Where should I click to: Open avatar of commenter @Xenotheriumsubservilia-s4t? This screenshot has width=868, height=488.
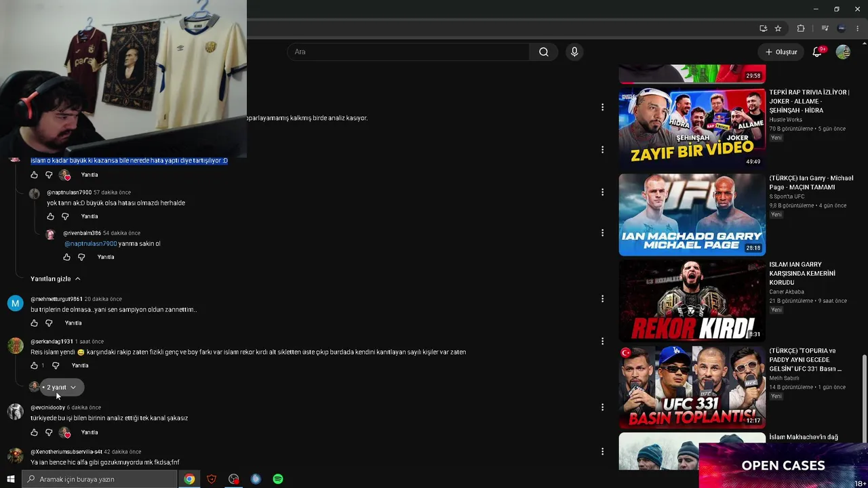[15, 455]
